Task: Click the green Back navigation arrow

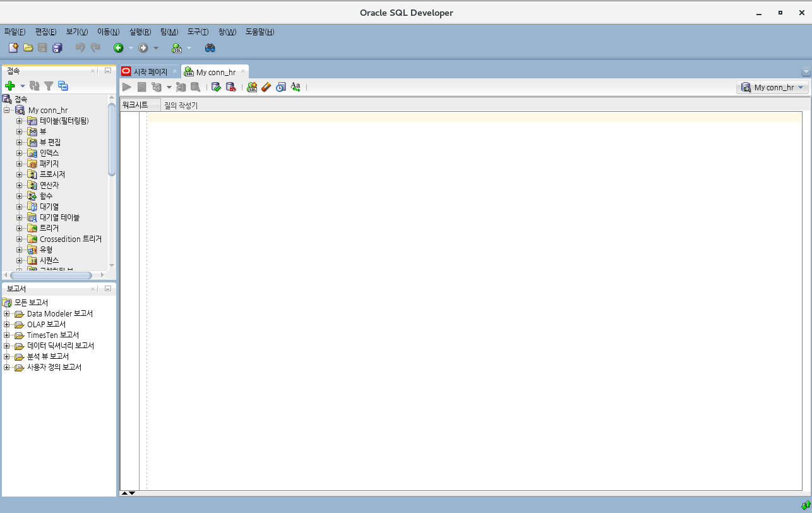Action: pyautogui.click(x=118, y=47)
